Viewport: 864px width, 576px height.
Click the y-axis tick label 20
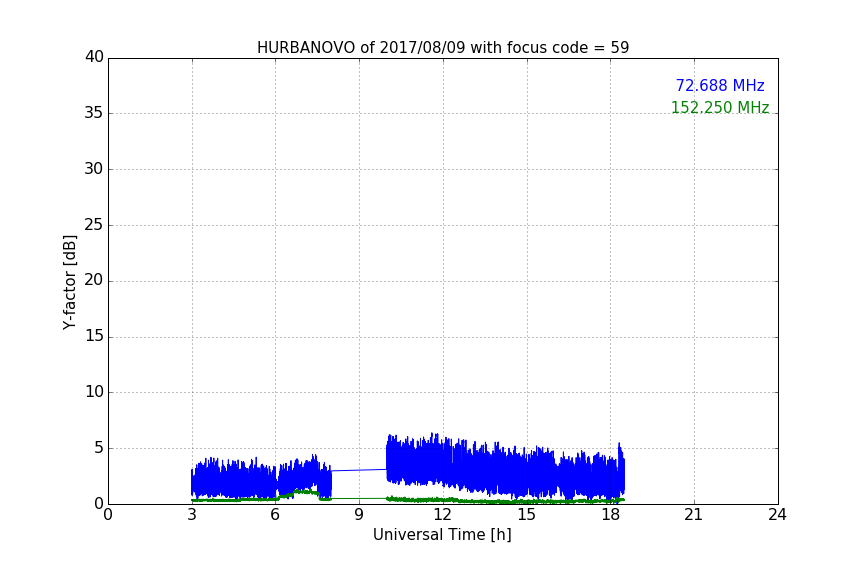[x=94, y=281]
